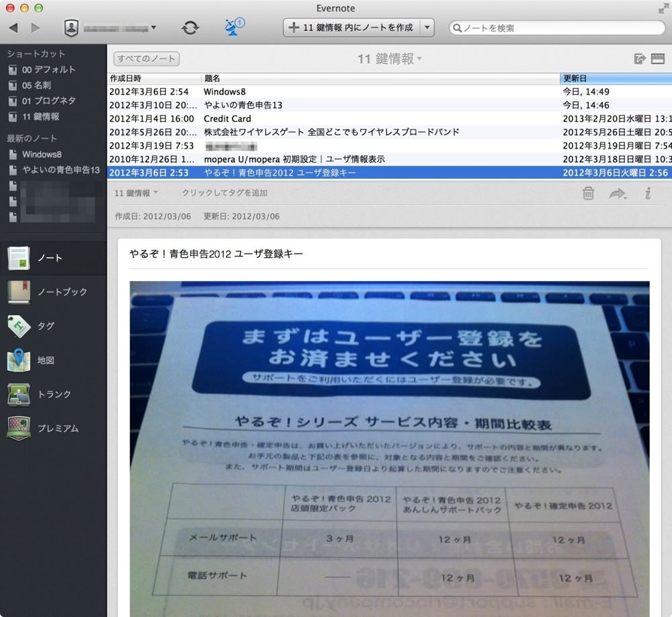The image size is (672, 617).
Task: Click the すべてのノート button
Action: pyautogui.click(x=146, y=58)
